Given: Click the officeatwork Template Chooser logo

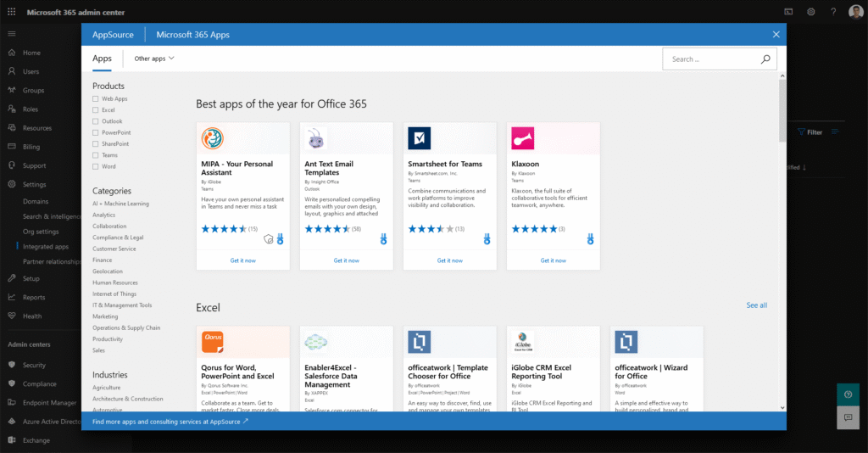Looking at the screenshot, I should [x=419, y=342].
